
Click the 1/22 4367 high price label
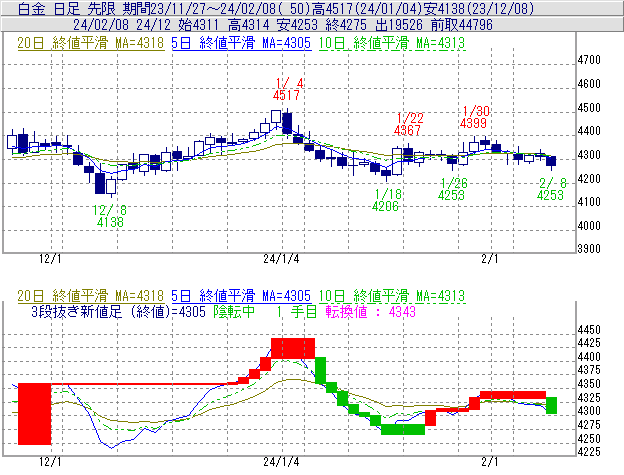point(409,124)
